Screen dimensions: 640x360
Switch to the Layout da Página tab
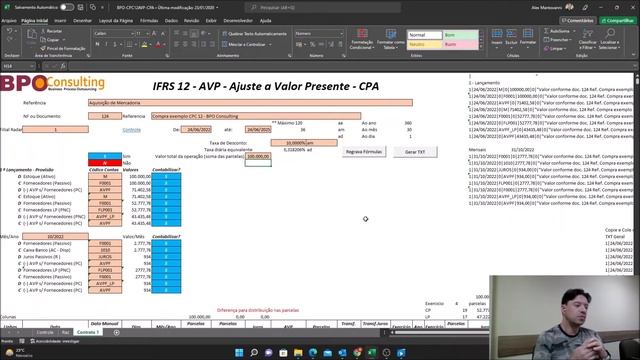(116, 20)
